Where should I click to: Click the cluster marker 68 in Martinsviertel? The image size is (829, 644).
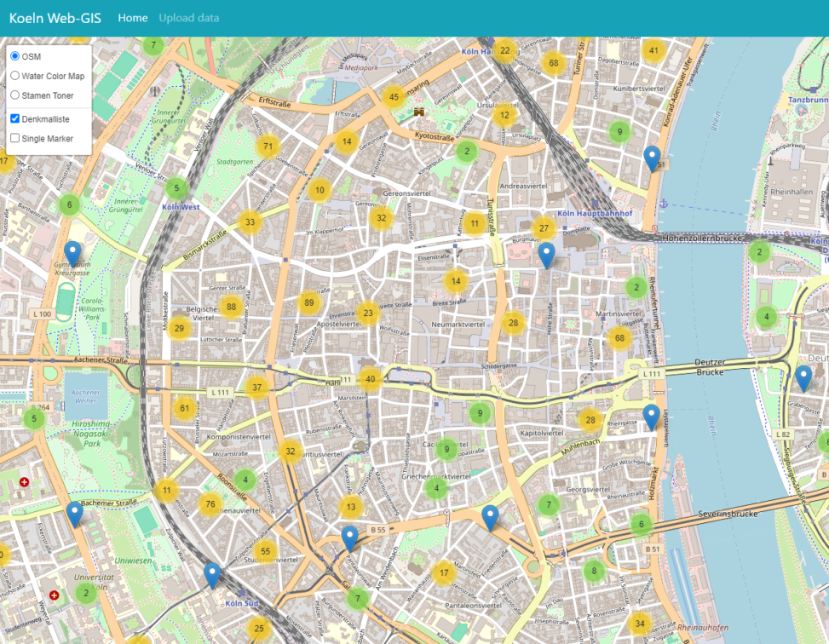pos(620,339)
